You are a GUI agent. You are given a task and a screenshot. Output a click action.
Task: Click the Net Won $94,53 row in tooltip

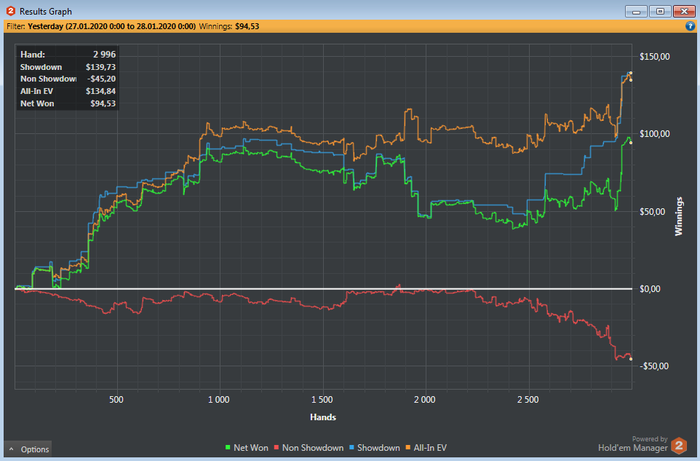(x=68, y=104)
